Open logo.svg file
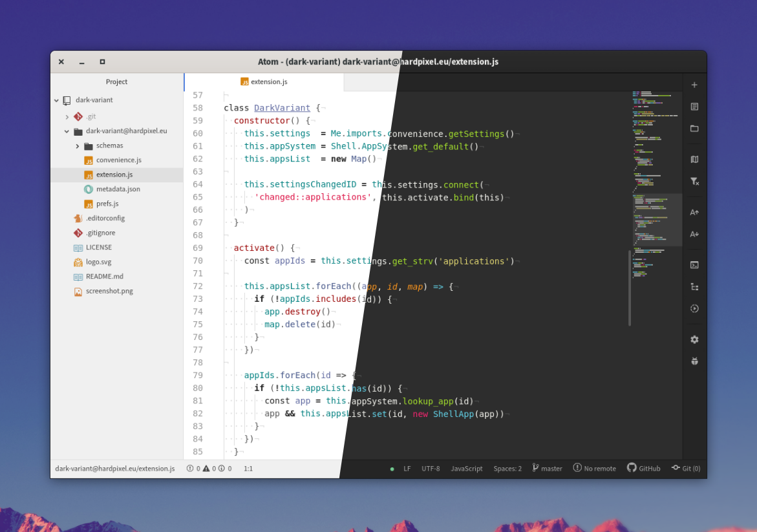This screenshot has height=532, width=757. pyautogui.click(x=98, y=262)
